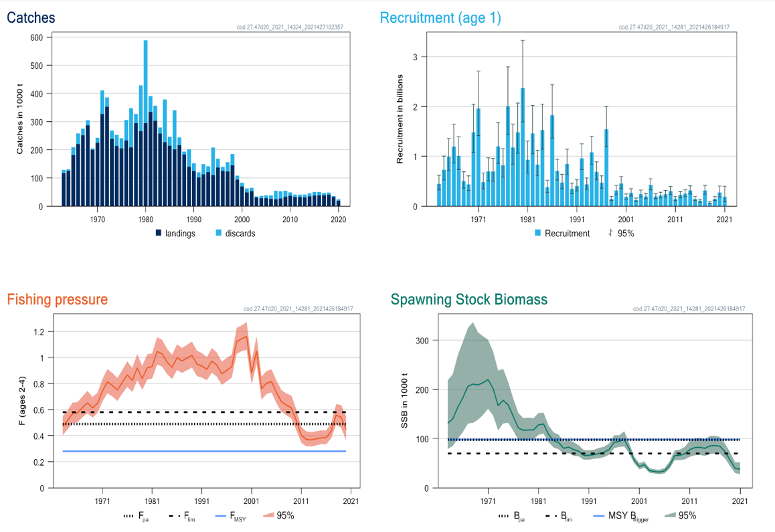This screenshot has height=532, width=775.
Task: Select the Catches chart title
Action: (x=31, y=18)
